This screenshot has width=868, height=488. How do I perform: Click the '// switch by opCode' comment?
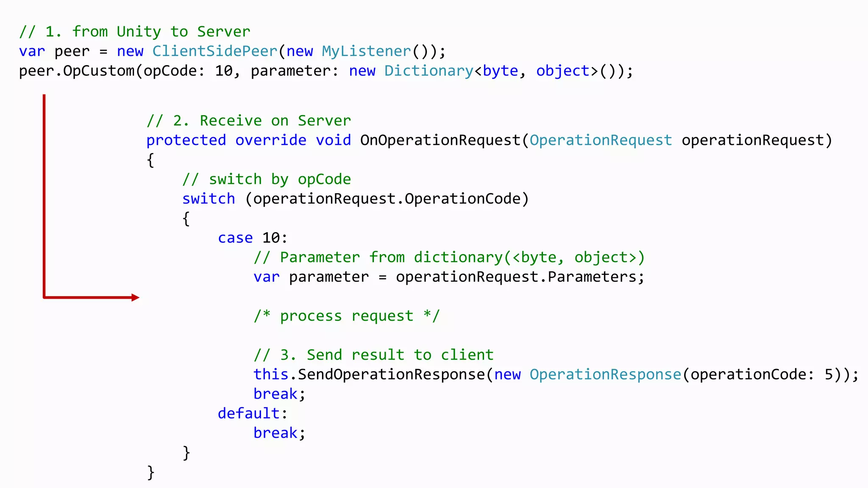(267, 179)
